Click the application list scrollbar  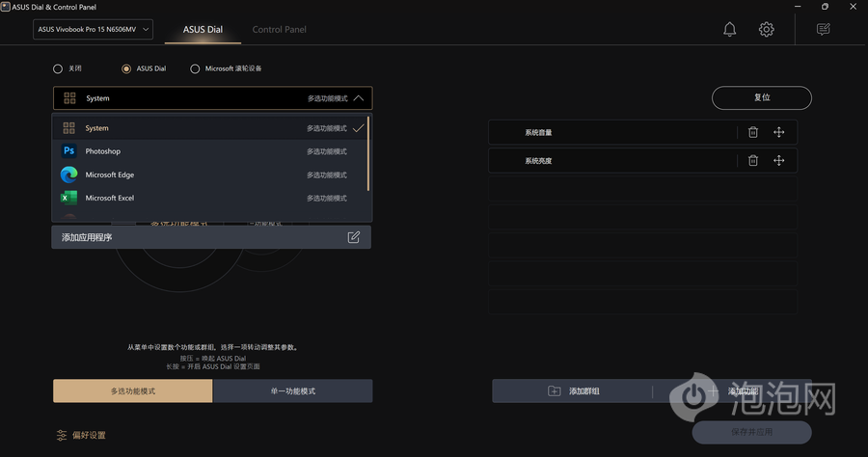pyautogui.click(x=368, y=154)
